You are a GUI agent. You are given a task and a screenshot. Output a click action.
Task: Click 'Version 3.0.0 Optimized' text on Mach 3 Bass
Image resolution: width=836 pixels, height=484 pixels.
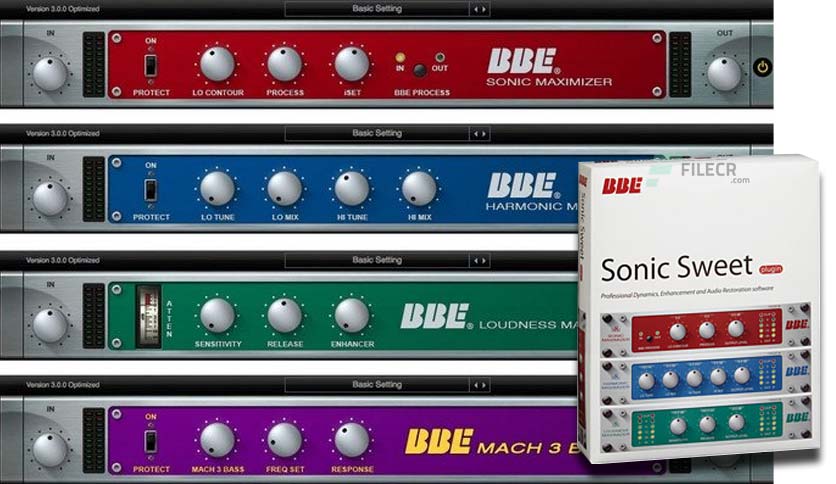63,385
